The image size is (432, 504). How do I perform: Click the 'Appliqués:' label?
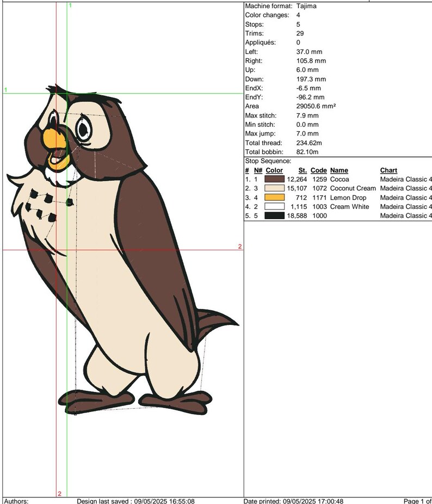point(261,42)
